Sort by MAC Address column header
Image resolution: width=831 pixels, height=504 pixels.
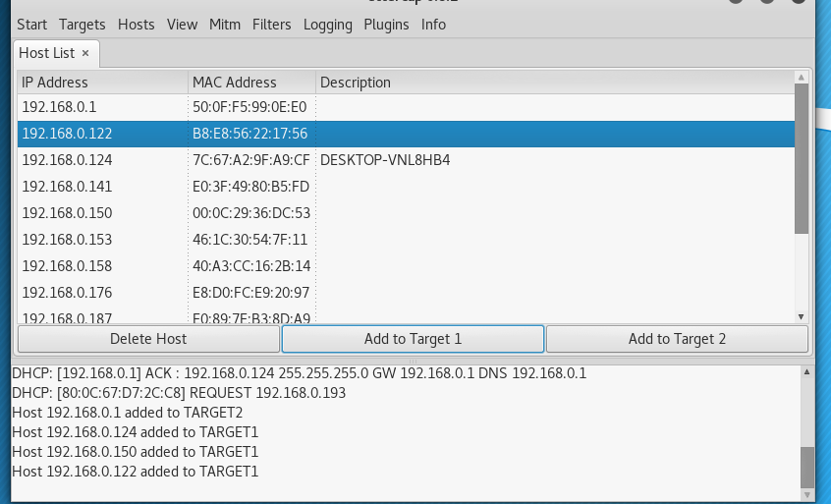(x=251, y=83)
